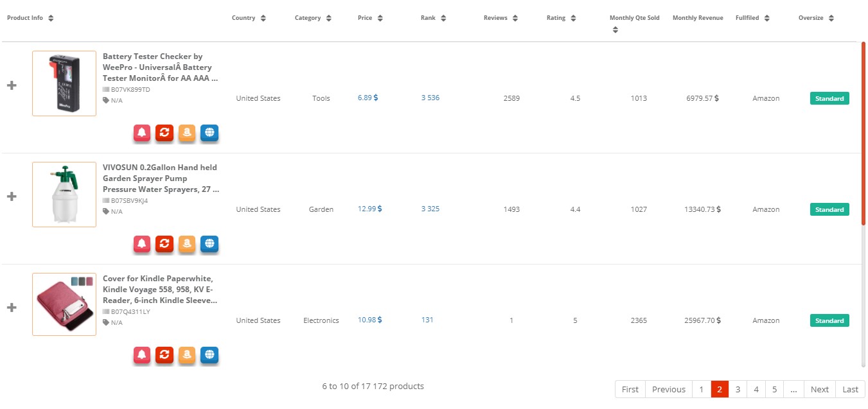
Task: Go to page 4 of results
Action: coord(756,389)
